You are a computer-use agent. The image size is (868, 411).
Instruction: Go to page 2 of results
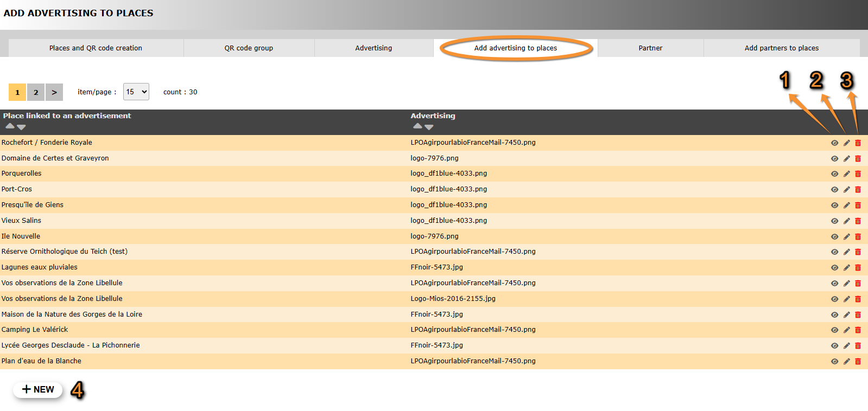pyautogui.click(x=36, y=92)
